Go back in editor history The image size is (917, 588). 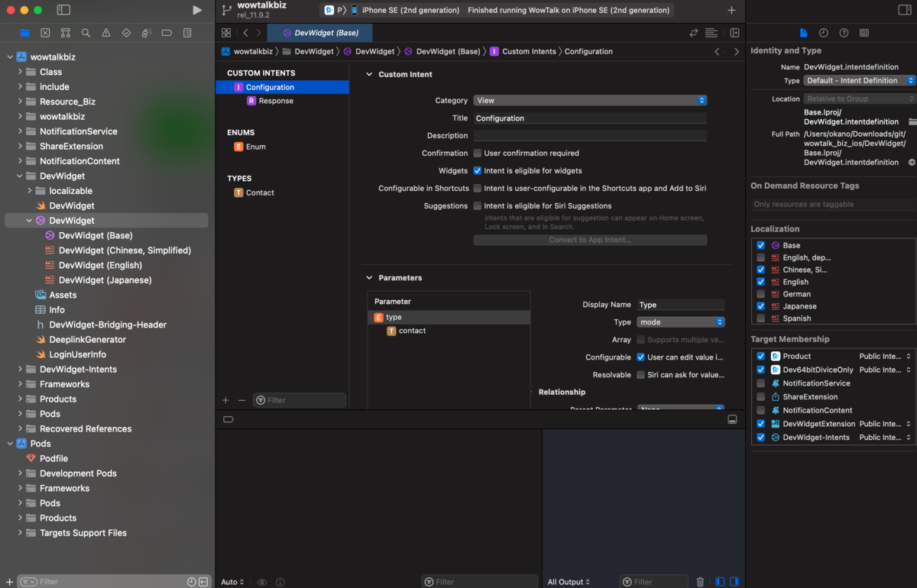tap(245, 33)
